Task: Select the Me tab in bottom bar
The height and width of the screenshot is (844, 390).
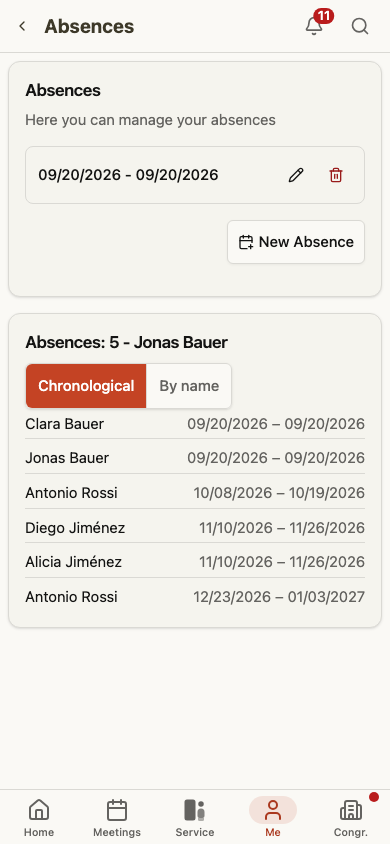Action: [273, 817]
